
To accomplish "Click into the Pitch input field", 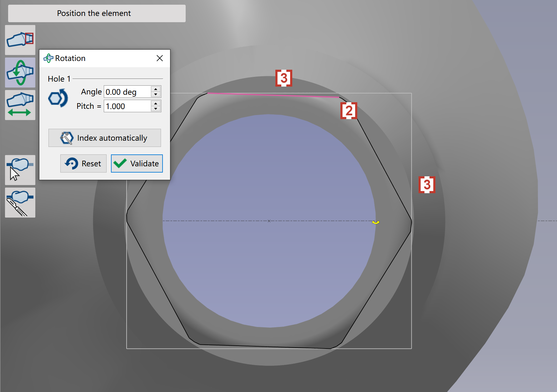I will 128,106.
